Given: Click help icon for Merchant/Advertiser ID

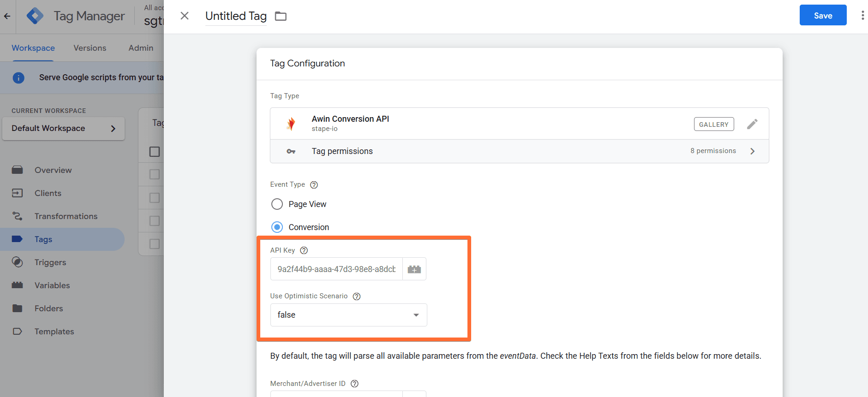Looking at the screenshot, I should point(354,384).
